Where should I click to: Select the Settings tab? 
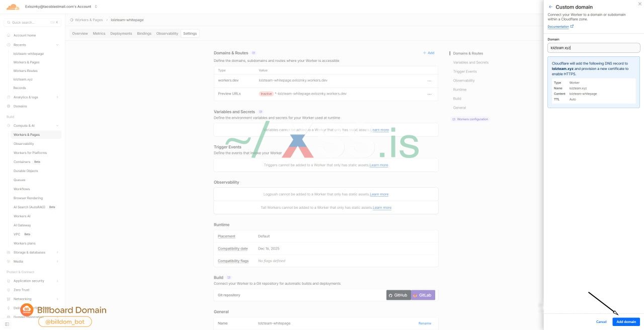190,34
